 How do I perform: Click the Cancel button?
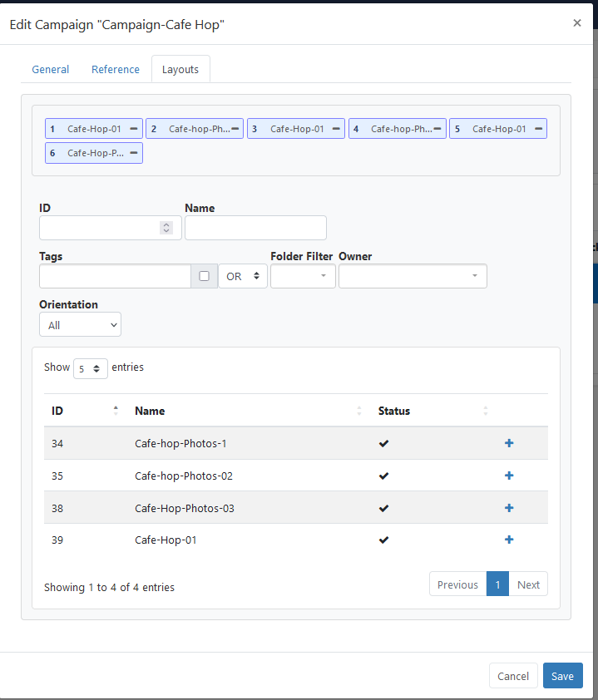[513, 676]
